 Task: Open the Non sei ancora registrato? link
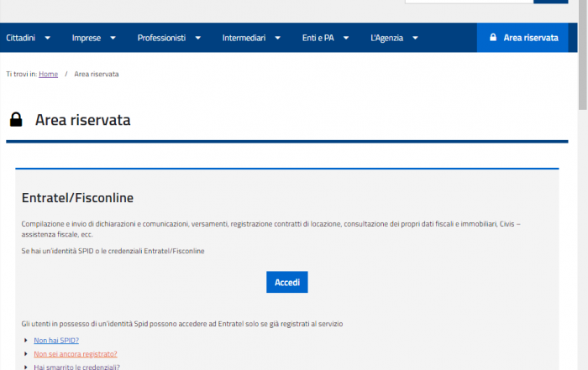click(x=76, y=354)
